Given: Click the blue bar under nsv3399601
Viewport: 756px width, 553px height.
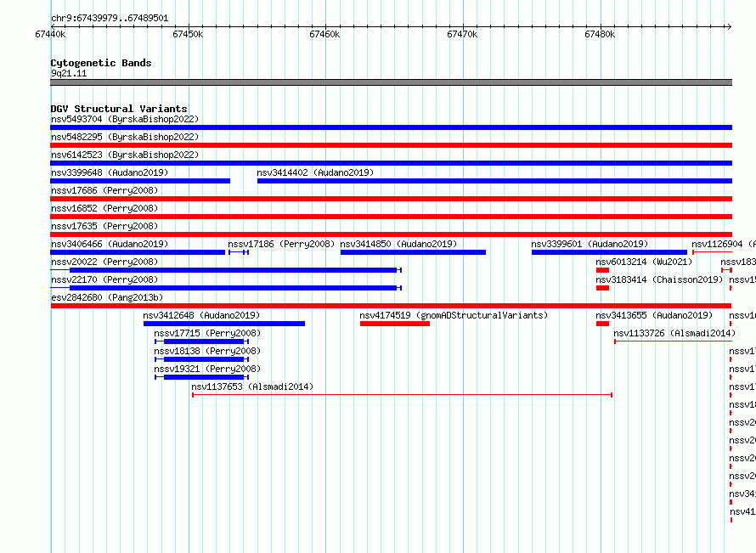Looking at the screenshot, I should point(609,252).
